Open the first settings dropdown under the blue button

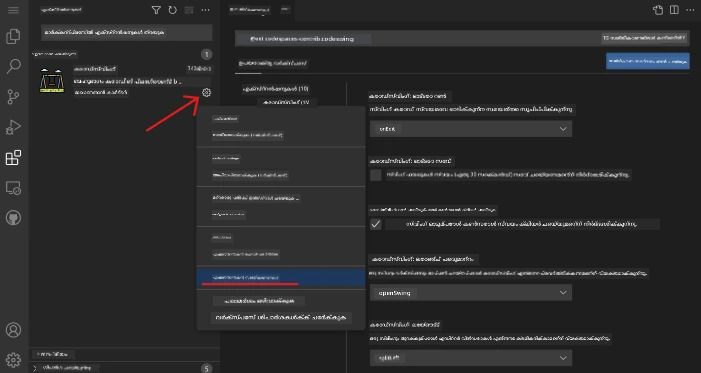471,129
